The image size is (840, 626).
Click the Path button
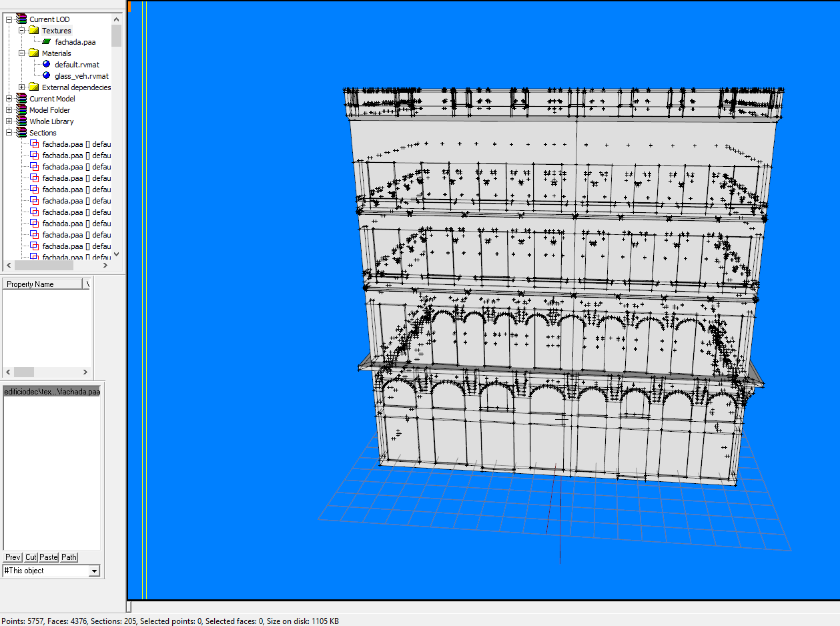pyautogui.click(x=69, y=557)
